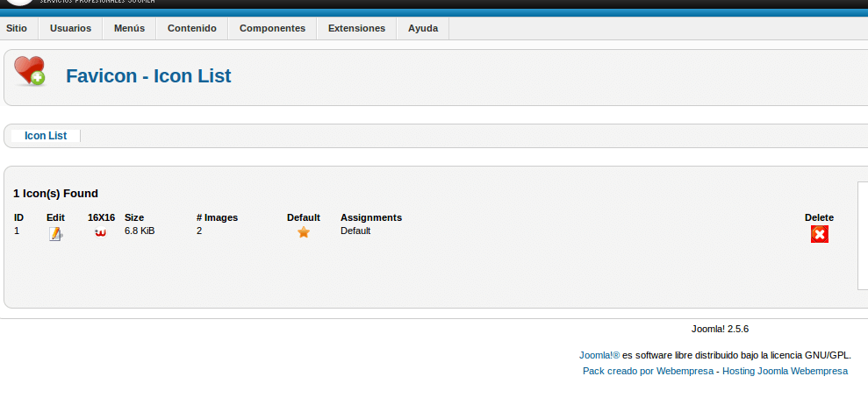Follow the Pack creado por Webempresa link
The width and height of the screenshot is (868, 412).
[648, 371]
